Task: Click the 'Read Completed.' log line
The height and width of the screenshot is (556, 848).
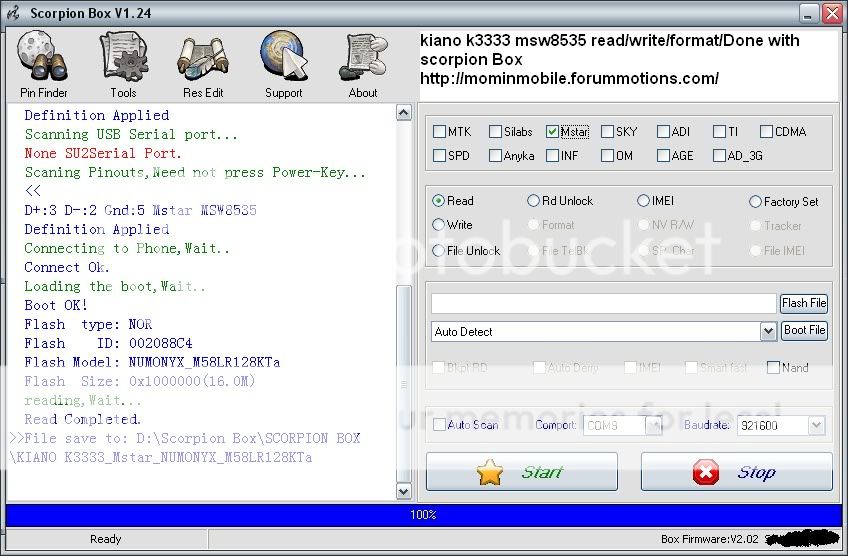Action: coord(82,419)
